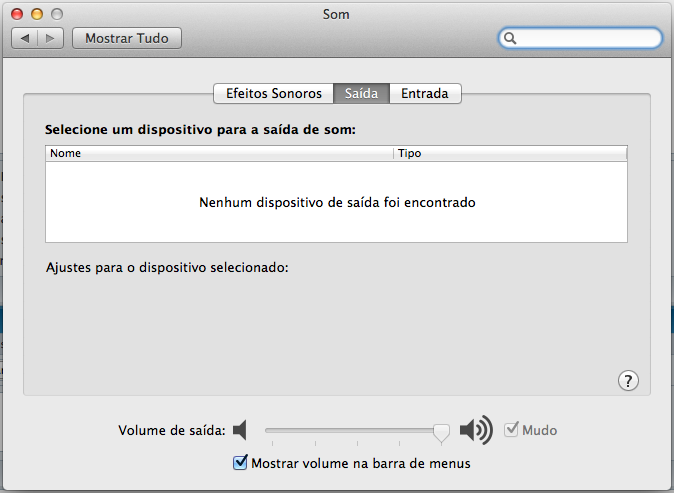Minimize the Som window with yellow button

pyautogui.click(x=38, y=14)
